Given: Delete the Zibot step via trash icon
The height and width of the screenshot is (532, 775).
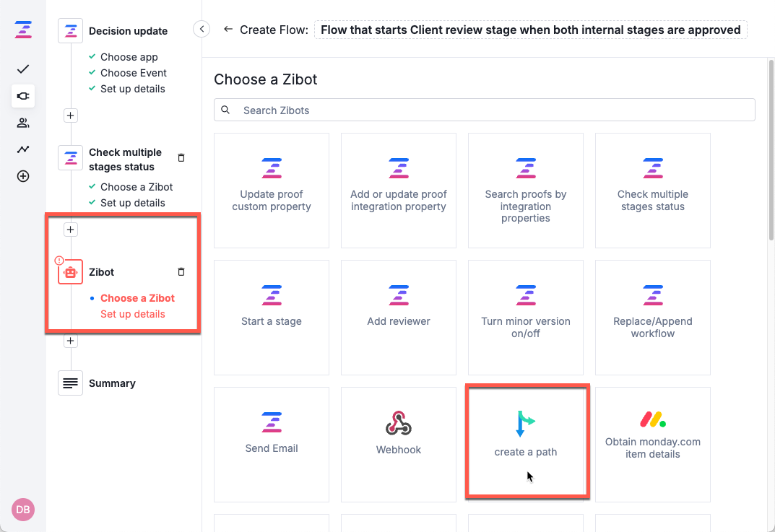Looking at the screenshot, I should [x=181, y=272].
